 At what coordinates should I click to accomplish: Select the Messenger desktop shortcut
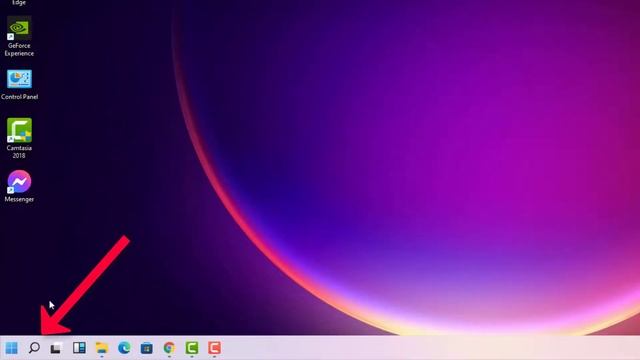[19, 187]
